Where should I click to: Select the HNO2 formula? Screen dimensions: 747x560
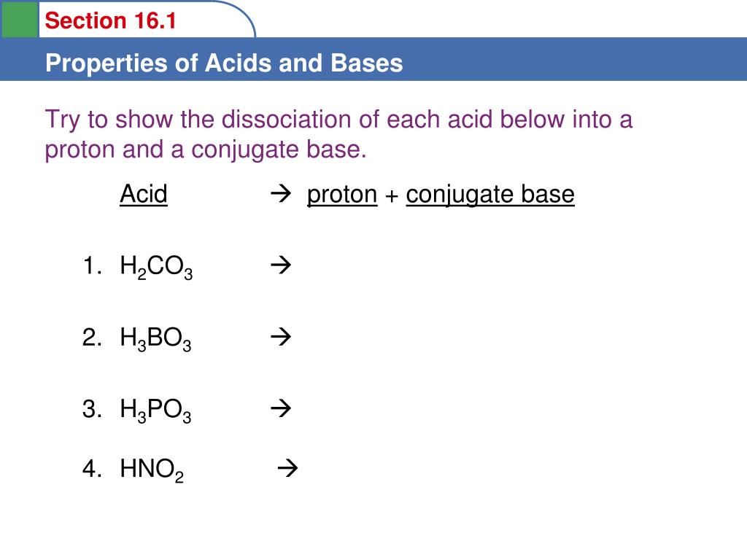(152, 470)
